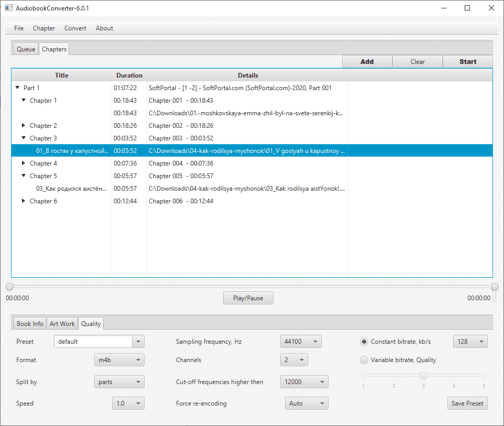
Task: Open the Speed 1.0 dropdown
Action: pyautogui.click(x=128, y=403)
